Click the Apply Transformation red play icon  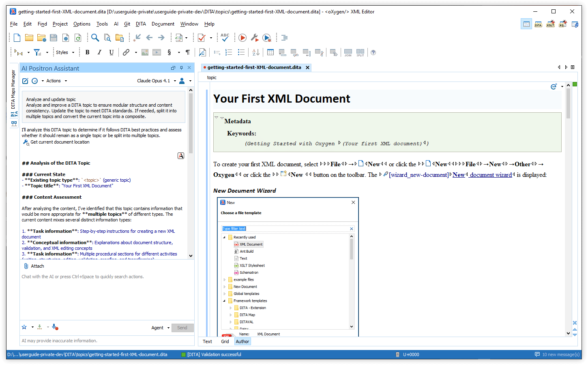[x=242, y=38]
